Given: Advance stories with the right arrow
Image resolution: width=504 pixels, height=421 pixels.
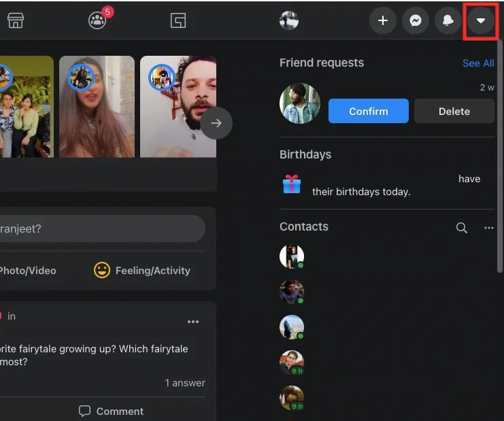Looking at the screenshot, I should tap(216, 123).
